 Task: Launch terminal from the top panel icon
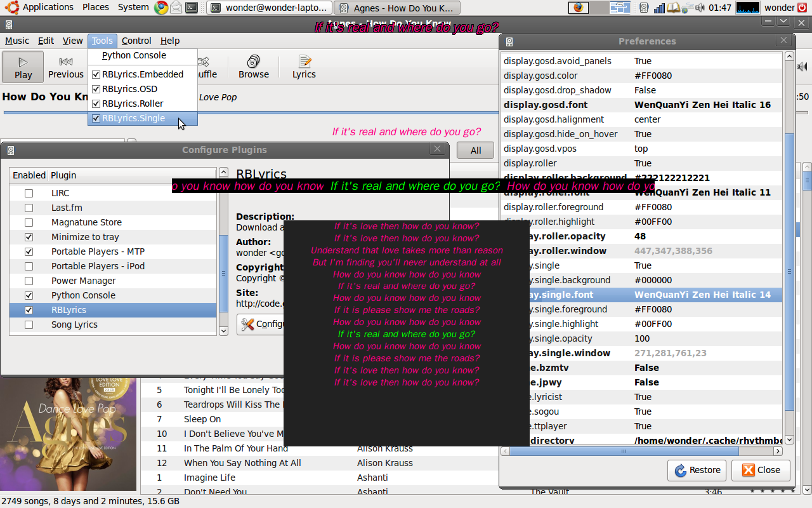click(190, 8)
